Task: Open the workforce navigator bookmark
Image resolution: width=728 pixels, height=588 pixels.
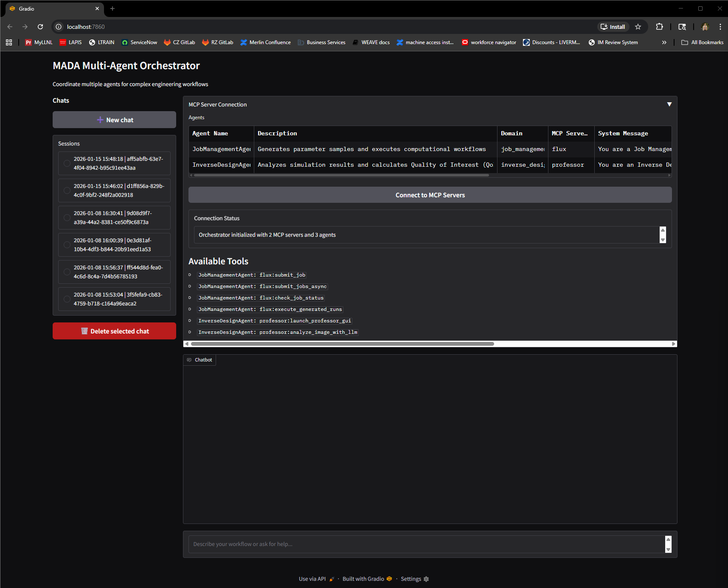Action: [489, 42]
